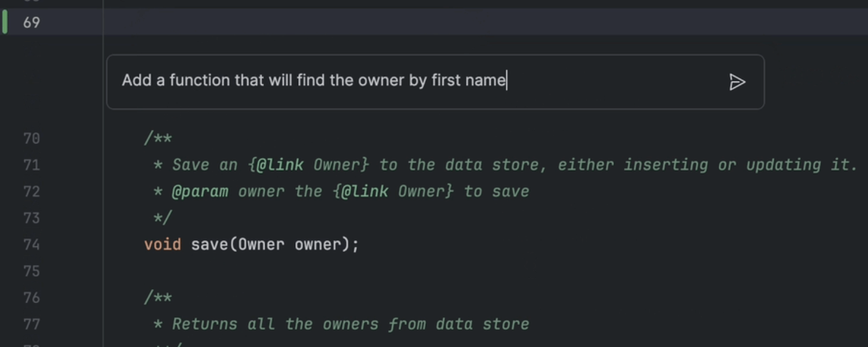Click line number 70 in the gutter
The image size is (868, 347).
31,139
